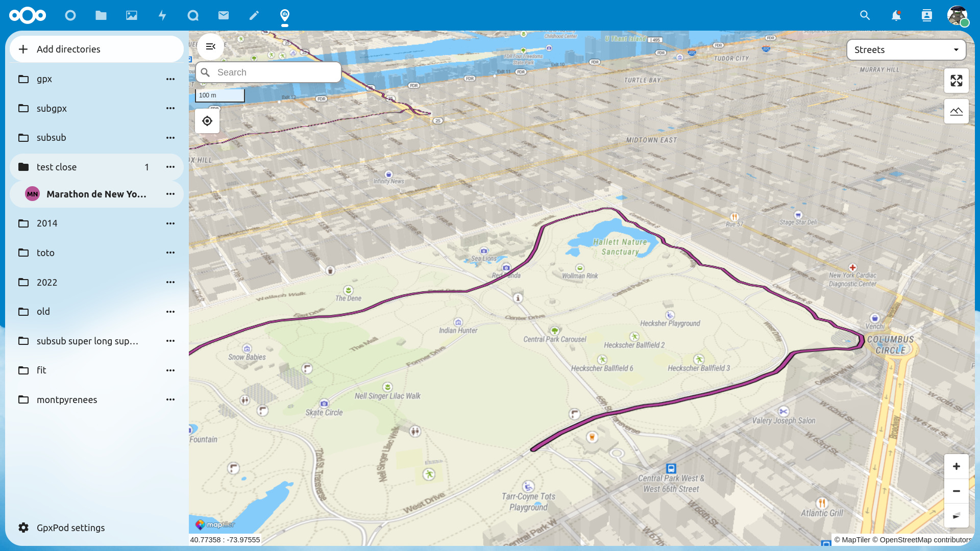Click the Marathon track color avatar
Image resolution: width=980 pixels, height=551 pixels.
coord(32,194)
